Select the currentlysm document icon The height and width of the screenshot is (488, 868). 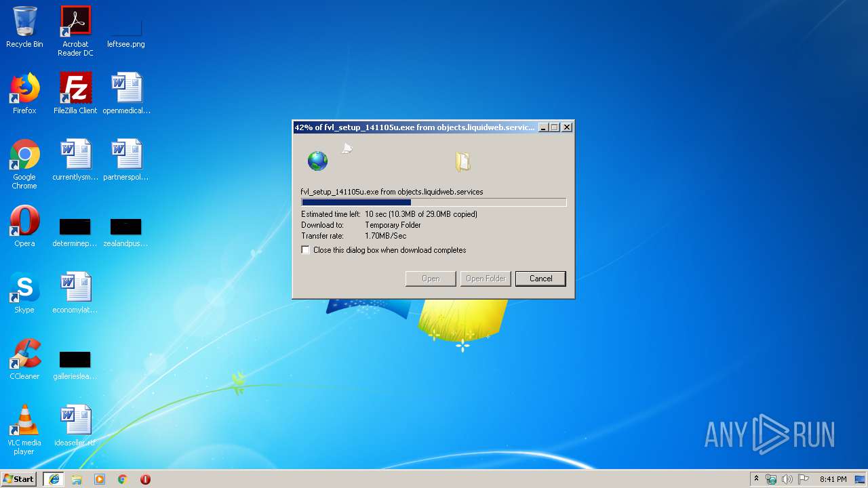(75, 160)
